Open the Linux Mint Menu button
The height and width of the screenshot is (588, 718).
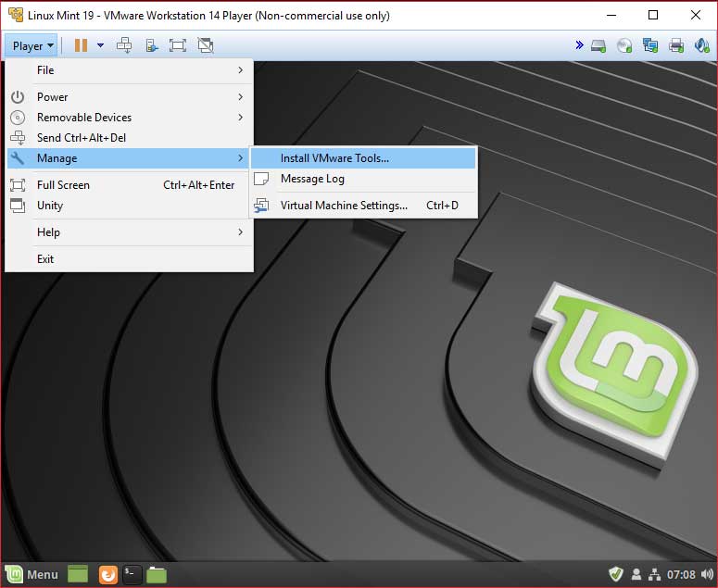[31, 574]
